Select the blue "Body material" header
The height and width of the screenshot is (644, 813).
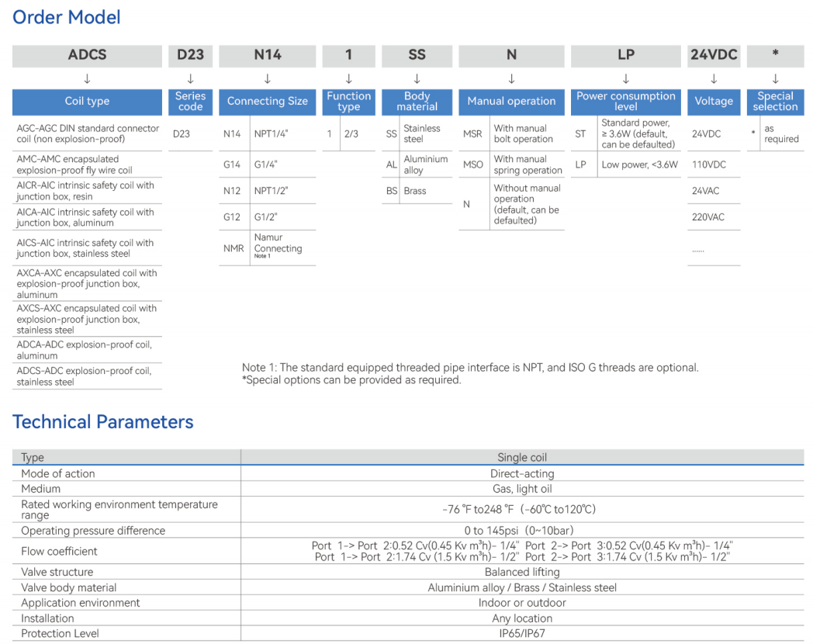(x=417, y=102)
